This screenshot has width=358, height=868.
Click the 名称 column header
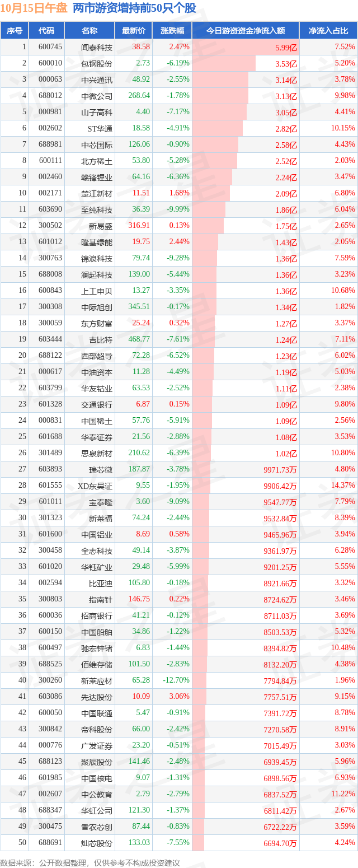pyautogui.click(x=89, y=31)
